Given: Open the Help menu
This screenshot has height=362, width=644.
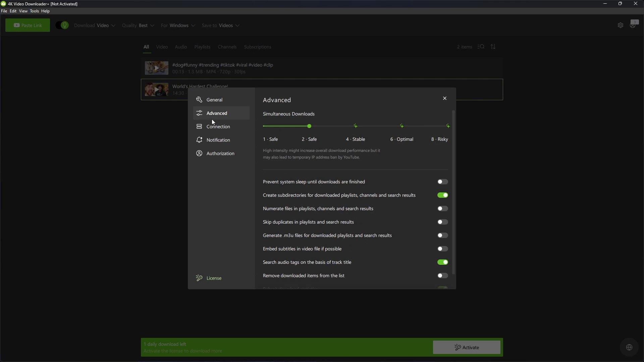Looking at the screenshot, I should point(45,11).
